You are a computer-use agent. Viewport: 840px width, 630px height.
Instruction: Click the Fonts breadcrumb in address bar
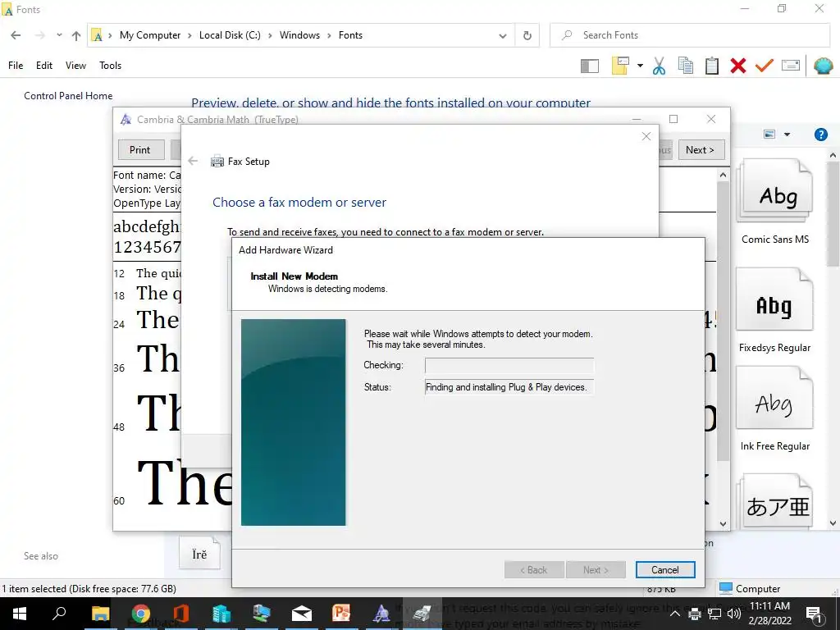(x=350, y=35)
